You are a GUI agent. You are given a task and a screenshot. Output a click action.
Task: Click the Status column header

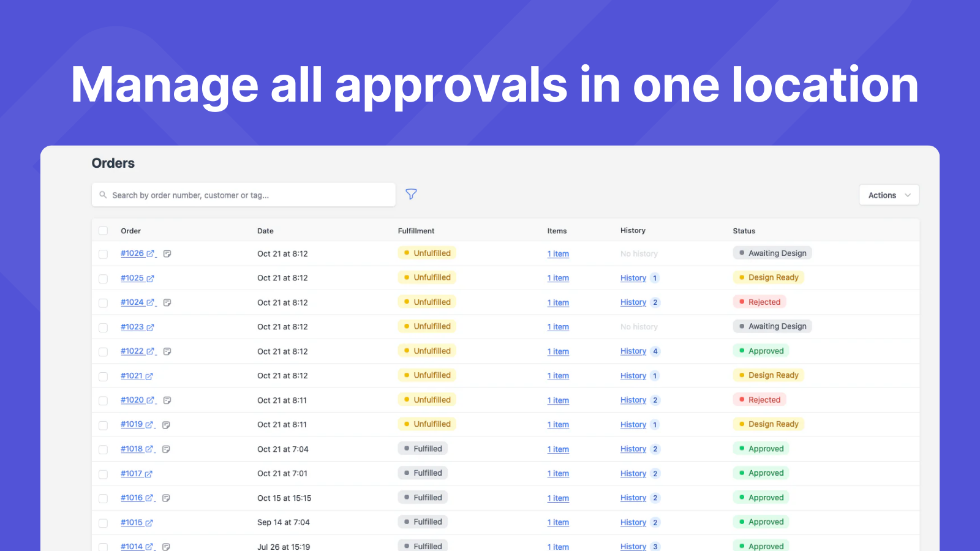(744, 231)
